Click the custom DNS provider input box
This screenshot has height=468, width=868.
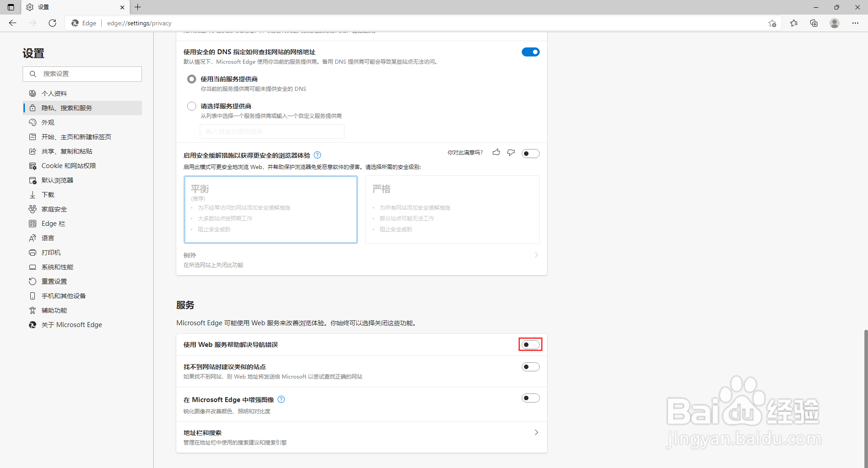tap(272, 131)
